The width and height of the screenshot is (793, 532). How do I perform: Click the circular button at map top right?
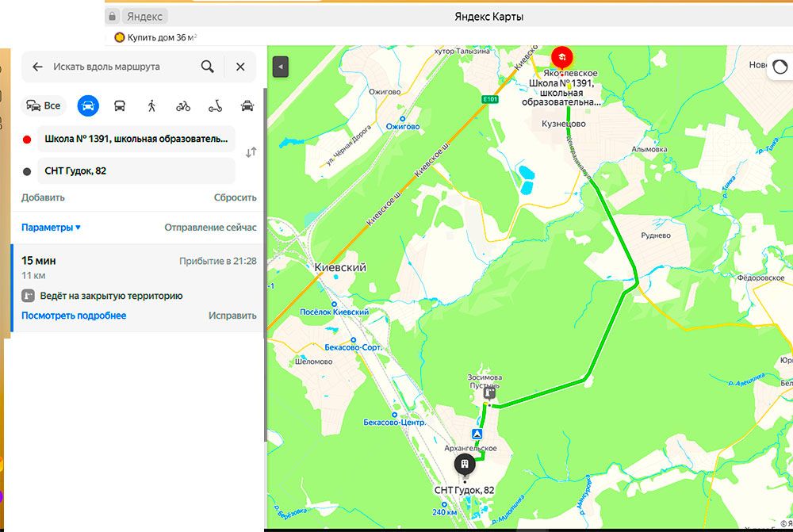pos(780,67)
